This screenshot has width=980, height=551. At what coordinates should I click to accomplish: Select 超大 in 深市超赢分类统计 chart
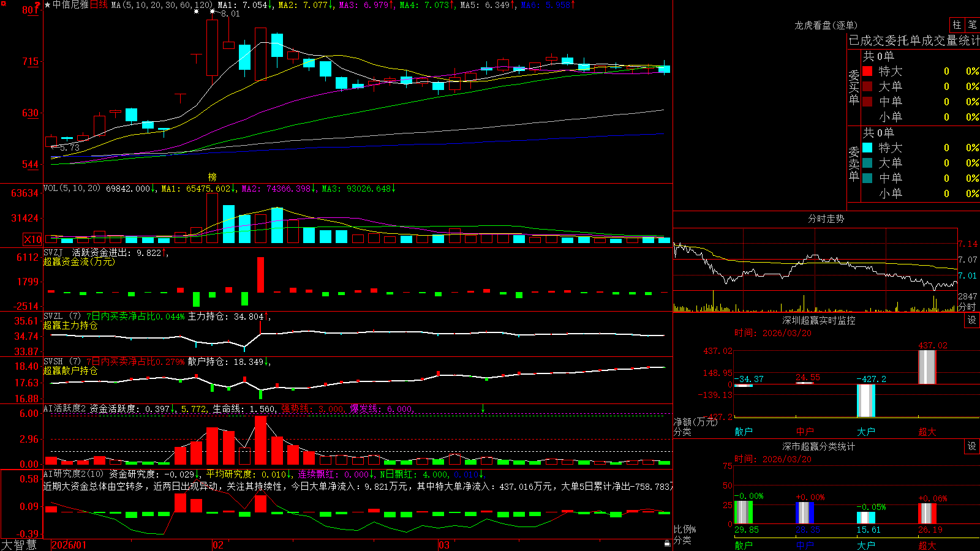click(927, 545)
